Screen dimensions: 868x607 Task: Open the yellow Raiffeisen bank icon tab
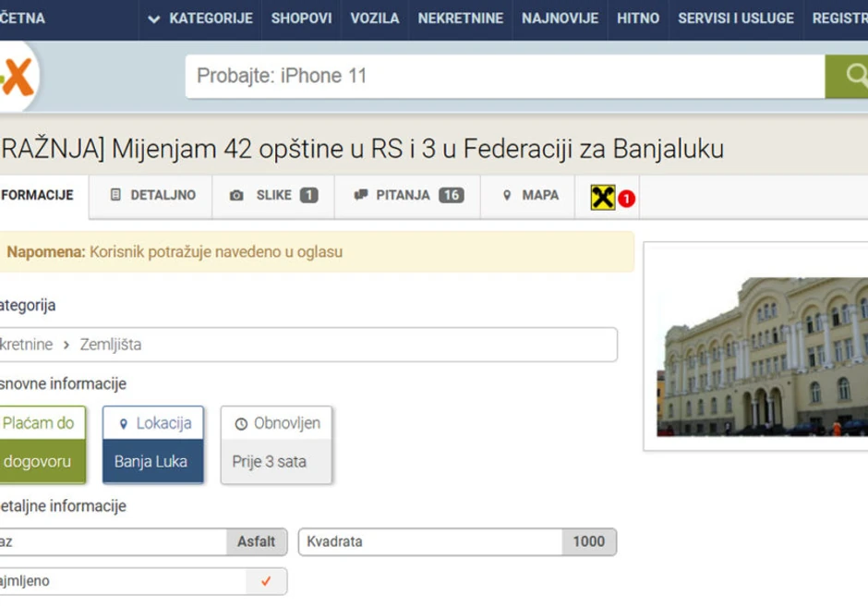[602, 197]
